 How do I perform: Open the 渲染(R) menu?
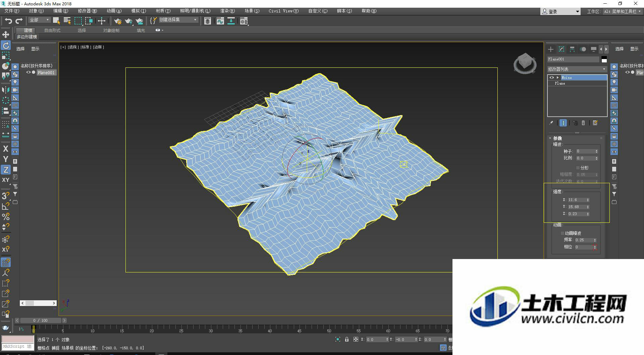227,11
